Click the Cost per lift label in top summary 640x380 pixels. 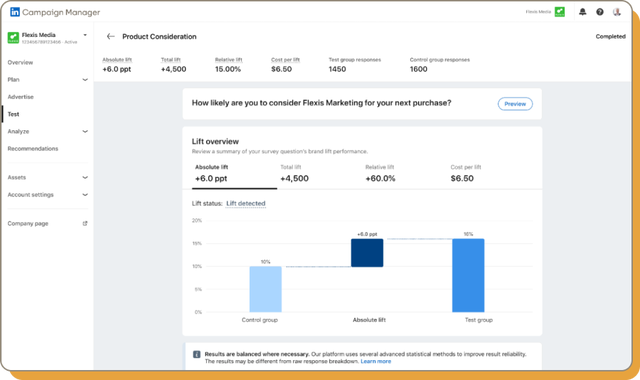(x=285, y=60)
